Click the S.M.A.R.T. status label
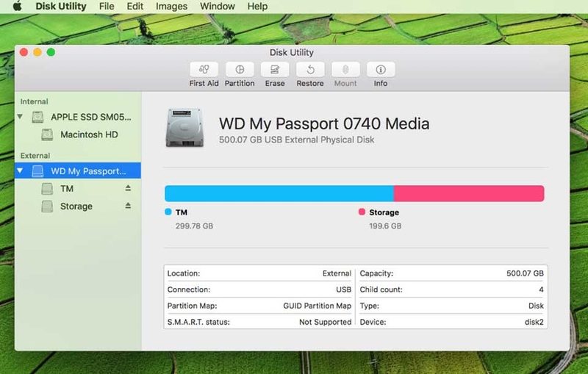The height and width of the screenshot is (374, 588). tap(198, 322)
